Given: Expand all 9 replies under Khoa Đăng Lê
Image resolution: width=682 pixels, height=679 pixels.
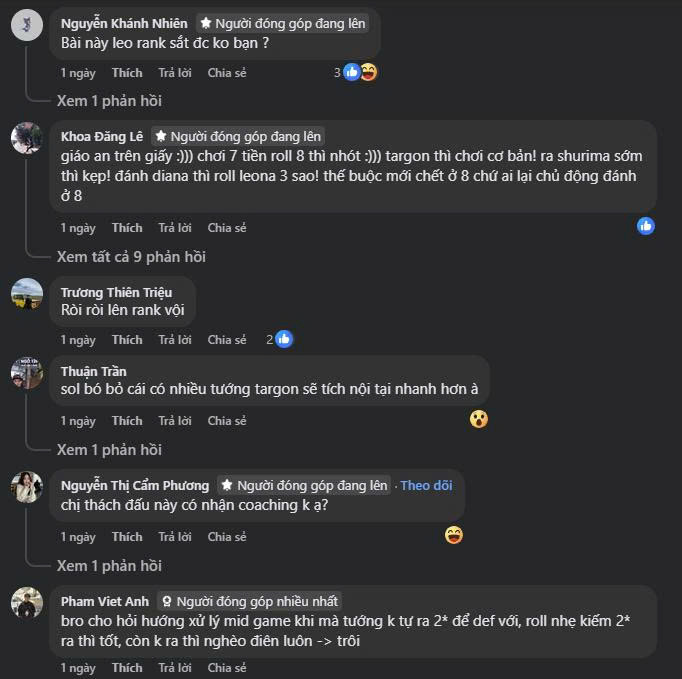Looking at the screenshot, I should pyautogui.click(x=131, y=257).
